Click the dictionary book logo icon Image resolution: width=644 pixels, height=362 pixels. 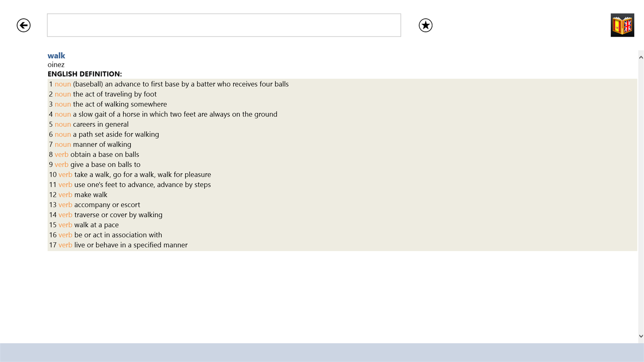(622, 25)
